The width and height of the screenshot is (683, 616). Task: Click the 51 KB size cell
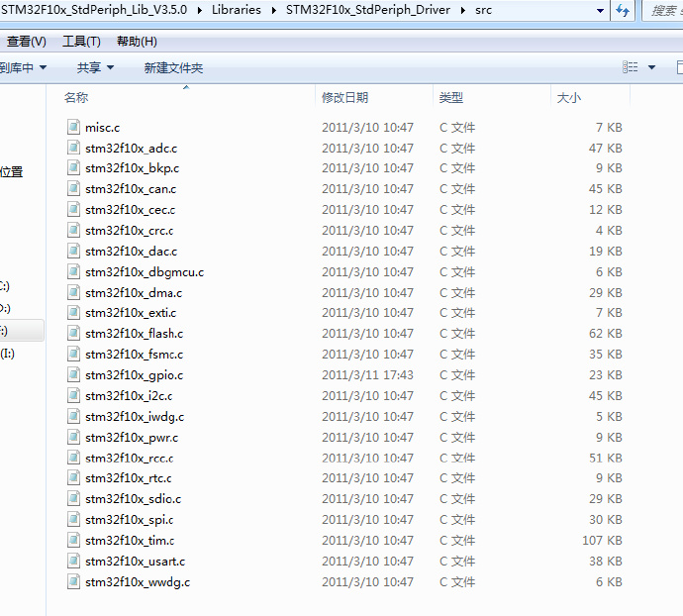606,458
